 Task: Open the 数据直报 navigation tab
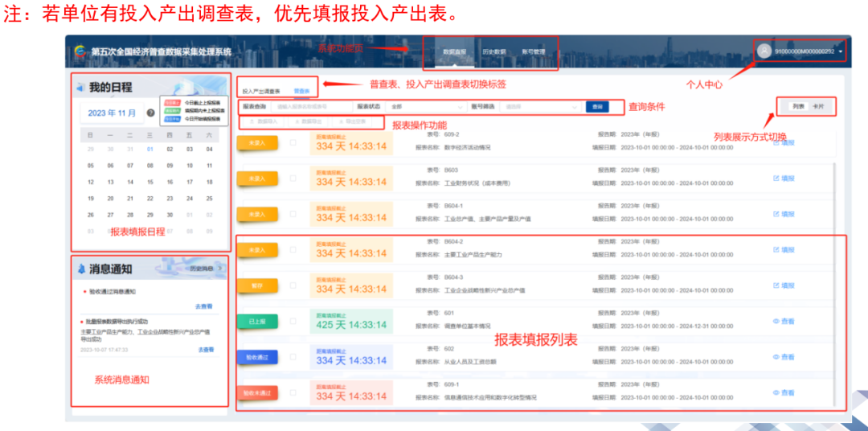point(454,52)
